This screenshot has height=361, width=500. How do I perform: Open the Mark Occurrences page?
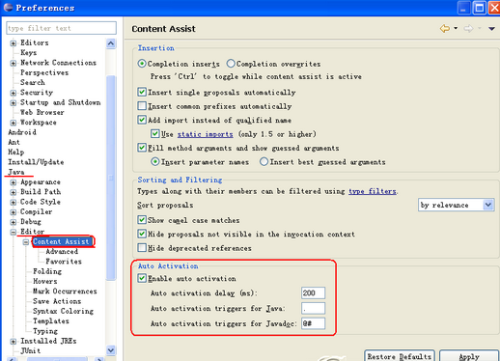click(x=65, y=291)
